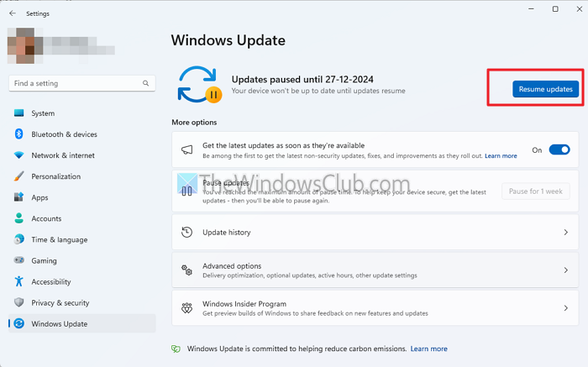Image resolution: width=588 pixels, height=367 pixels.
Task: Click the Gaming controller icon
Action: pos(18,260)
